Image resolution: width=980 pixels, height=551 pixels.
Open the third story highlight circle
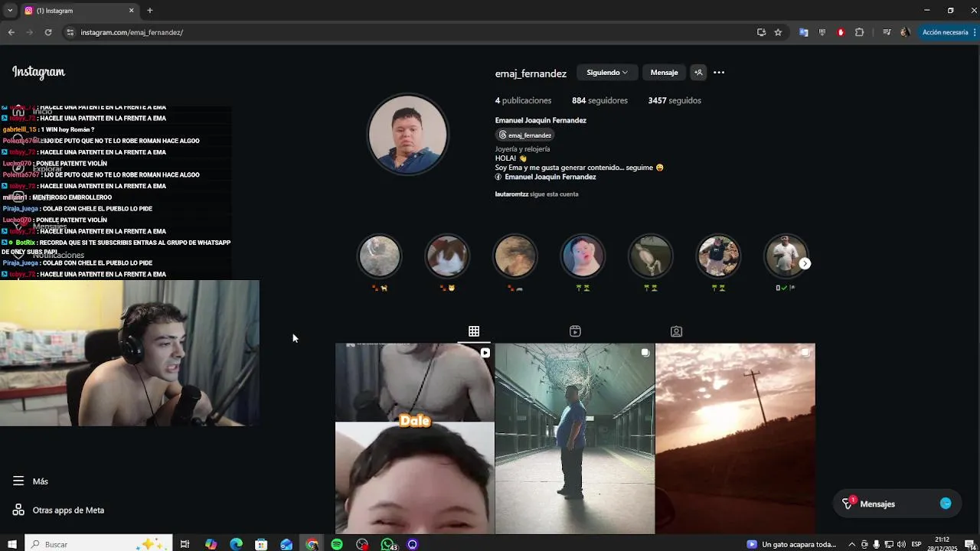(x=514, y=256)
